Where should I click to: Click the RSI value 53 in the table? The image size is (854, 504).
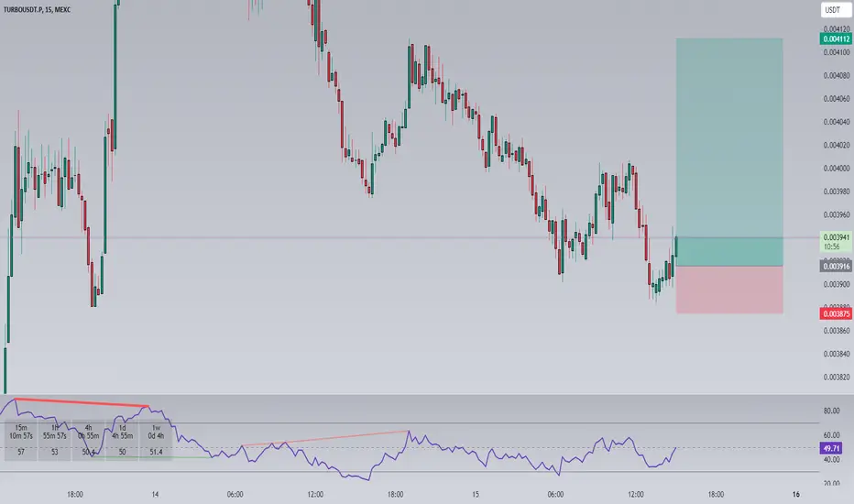point(54,452)
